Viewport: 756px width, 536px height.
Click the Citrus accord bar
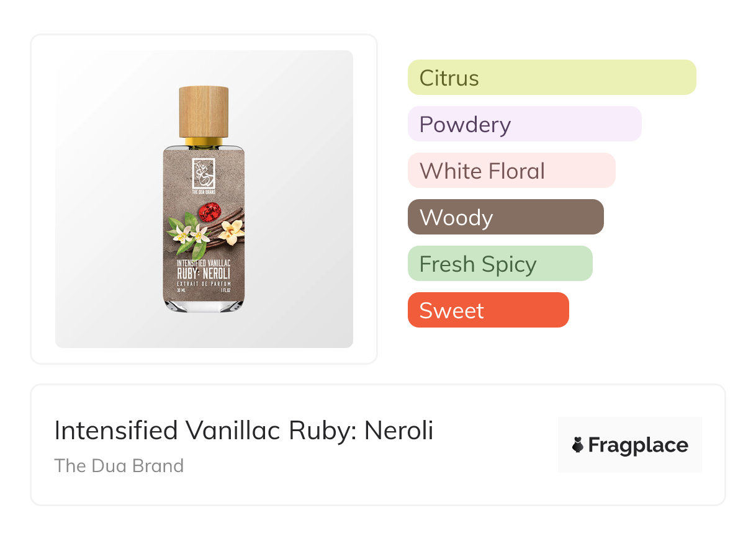pyautogui.click(x=551, y=78)
